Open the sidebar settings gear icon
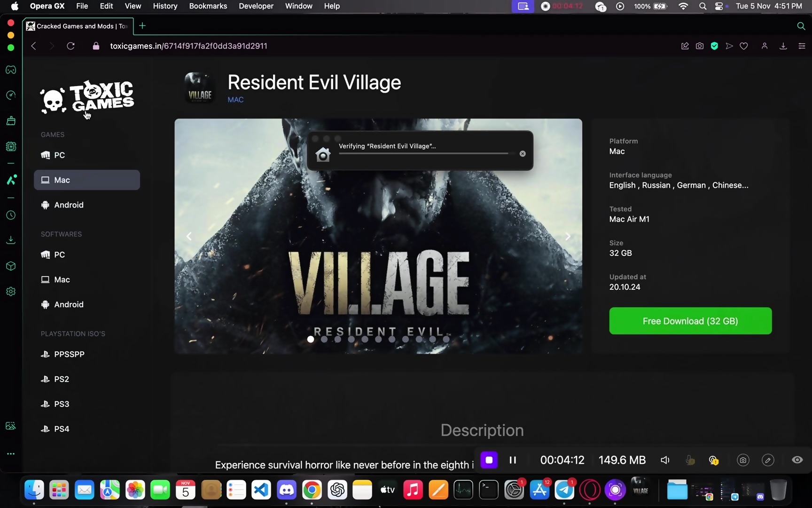 click(11, 292)
